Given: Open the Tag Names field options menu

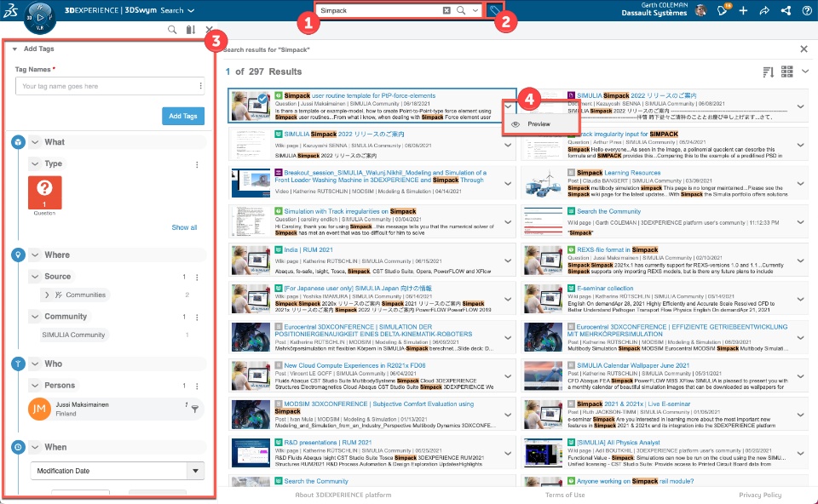Looking at the screenshot, I should pos(200,86).
